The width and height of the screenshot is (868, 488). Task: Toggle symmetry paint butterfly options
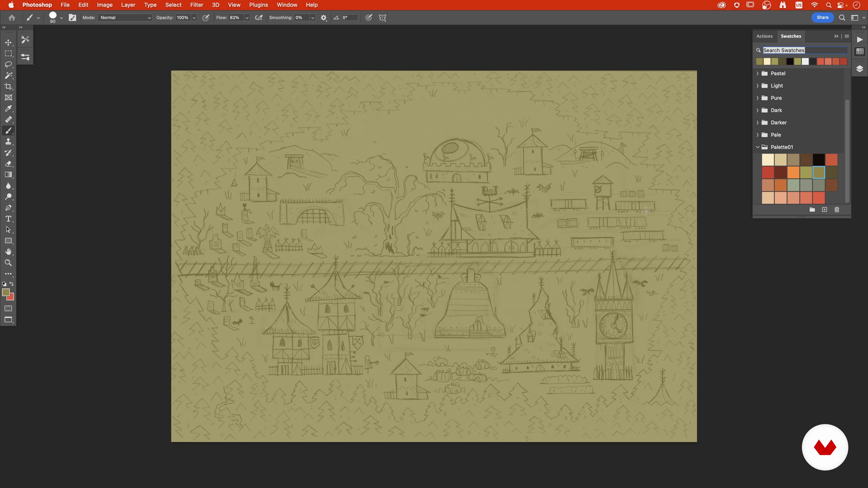(x=382, y=18)
